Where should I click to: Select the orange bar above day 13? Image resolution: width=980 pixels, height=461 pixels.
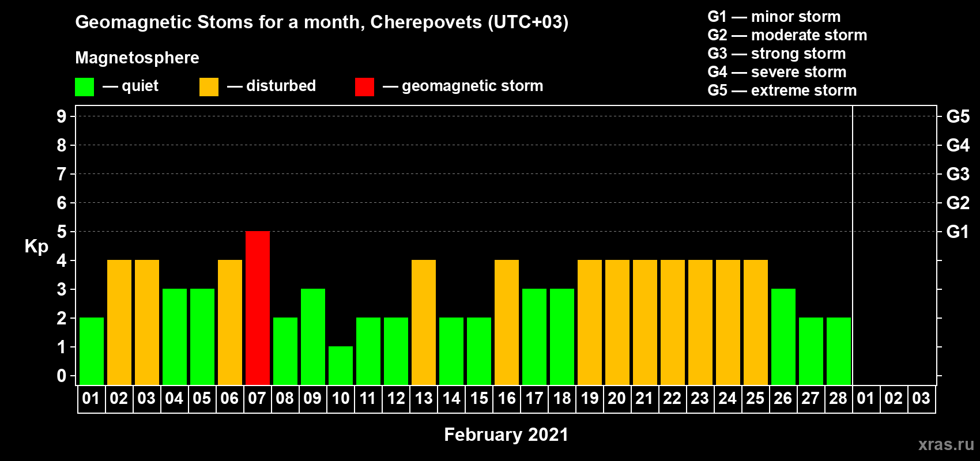(424, 322)
